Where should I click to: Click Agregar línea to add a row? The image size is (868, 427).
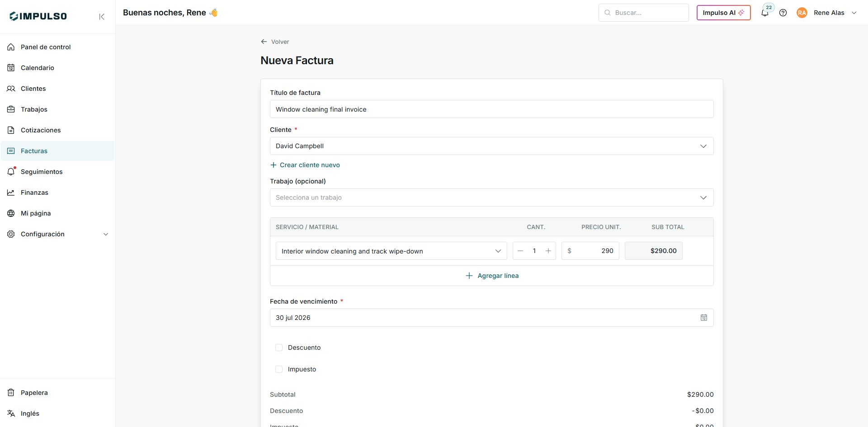492,276
